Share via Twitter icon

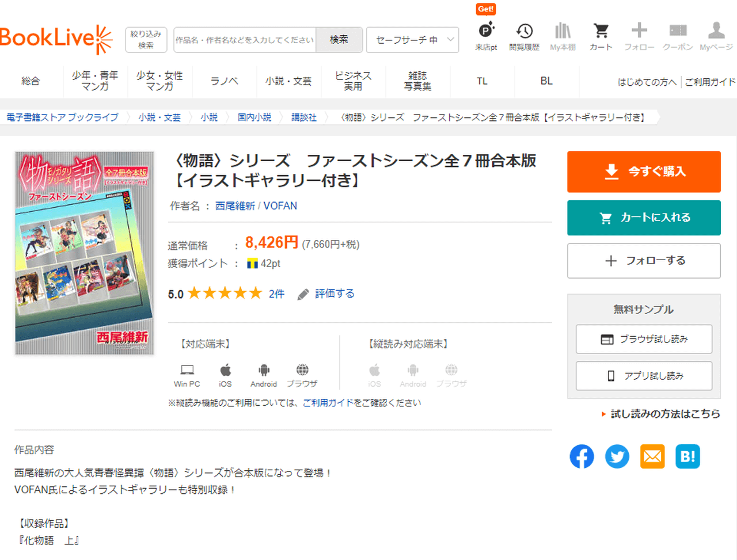click(617, 456)
